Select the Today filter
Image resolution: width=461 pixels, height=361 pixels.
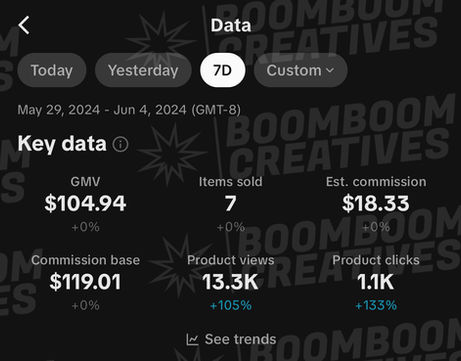[x=52, y=70]
